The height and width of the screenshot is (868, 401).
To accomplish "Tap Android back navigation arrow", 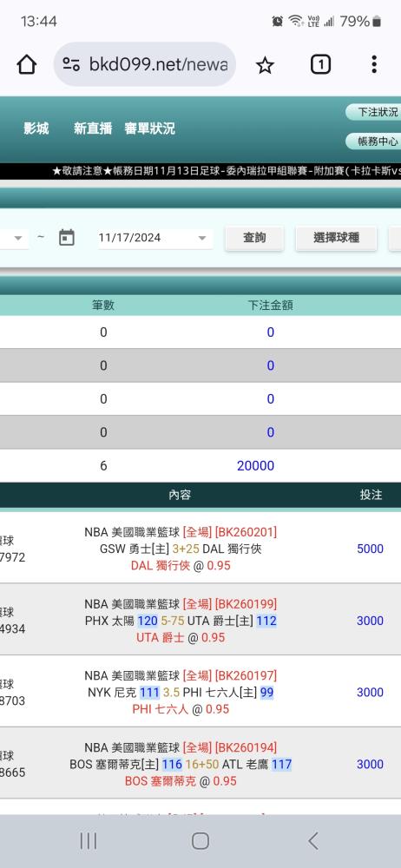I will (313, 841).
